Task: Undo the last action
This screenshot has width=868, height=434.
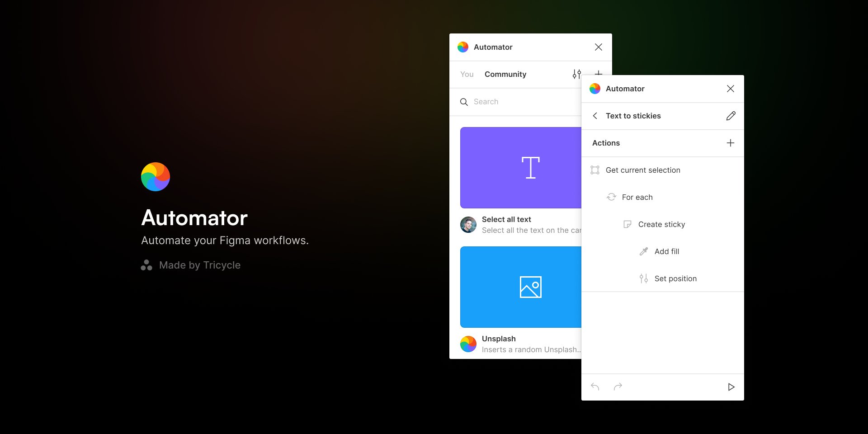Action: point(595,387)
